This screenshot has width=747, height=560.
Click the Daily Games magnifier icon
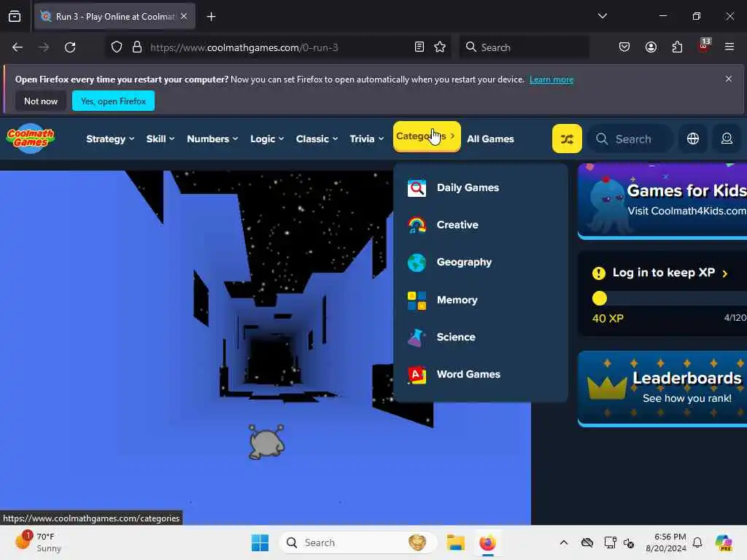[x=417, y=187]
